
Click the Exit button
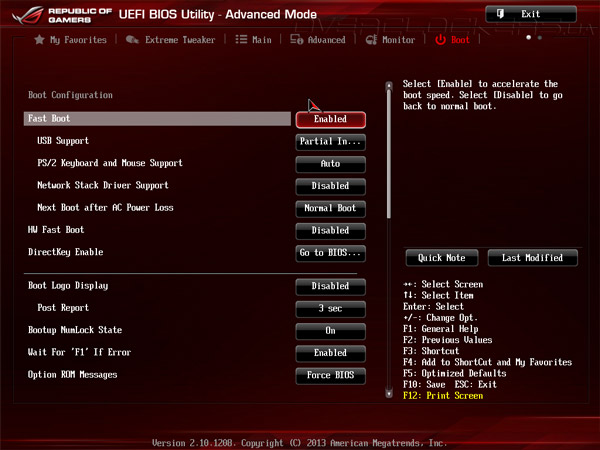pos(531,14)
